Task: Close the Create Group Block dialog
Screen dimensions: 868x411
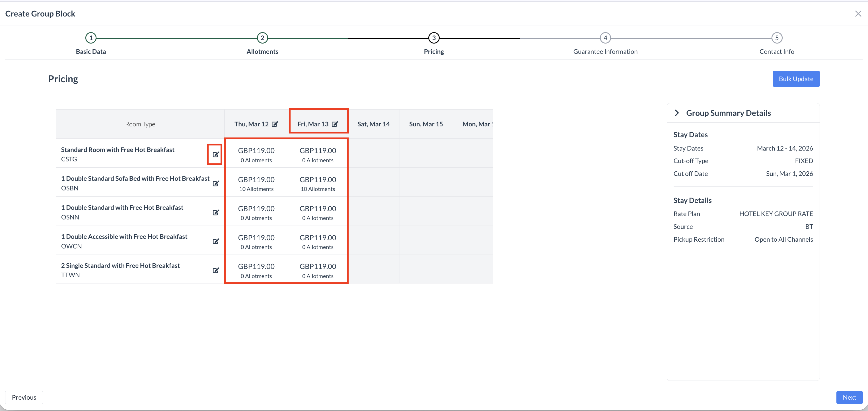Action: [x=858, y=14]
